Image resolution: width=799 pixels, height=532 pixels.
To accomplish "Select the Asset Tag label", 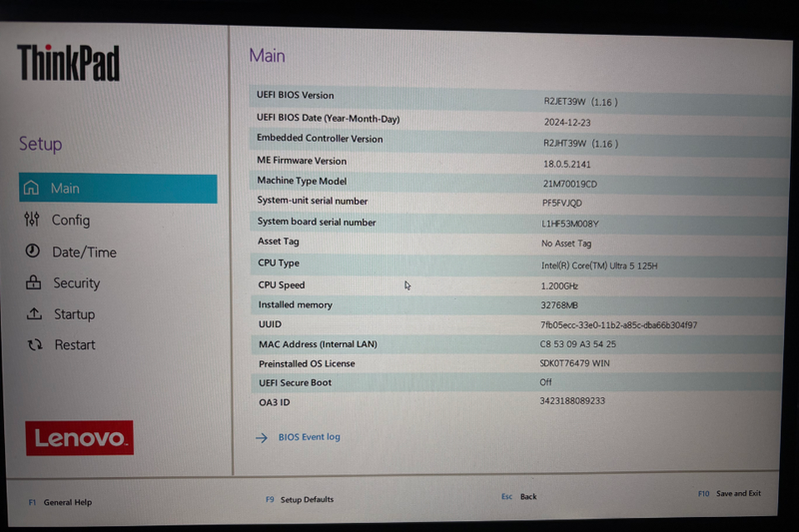I will coord(279,242).
